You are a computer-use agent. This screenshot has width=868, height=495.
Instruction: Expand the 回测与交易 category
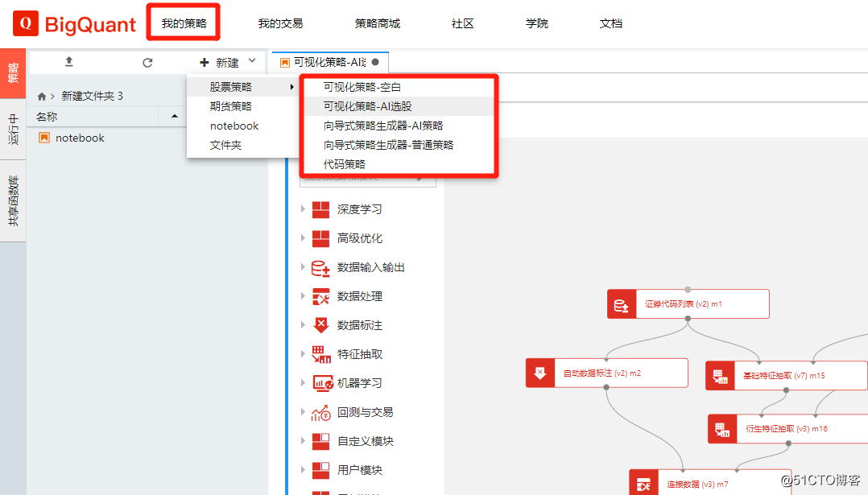[303, 411]
